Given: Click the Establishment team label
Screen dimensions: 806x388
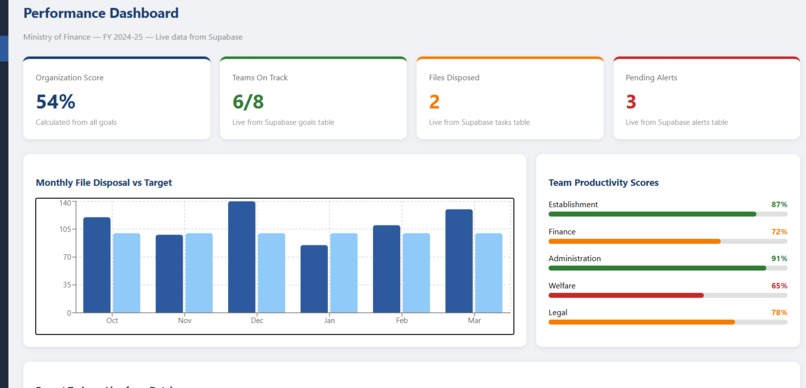Looking at the screenshot, I should [x=573, y=205].
